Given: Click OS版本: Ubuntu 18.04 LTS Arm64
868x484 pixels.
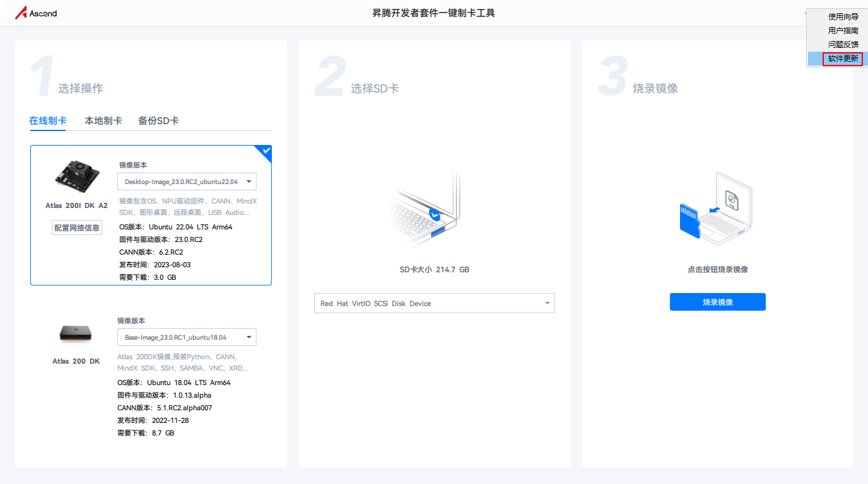Looking at the screenshot, I should point(174,383).
